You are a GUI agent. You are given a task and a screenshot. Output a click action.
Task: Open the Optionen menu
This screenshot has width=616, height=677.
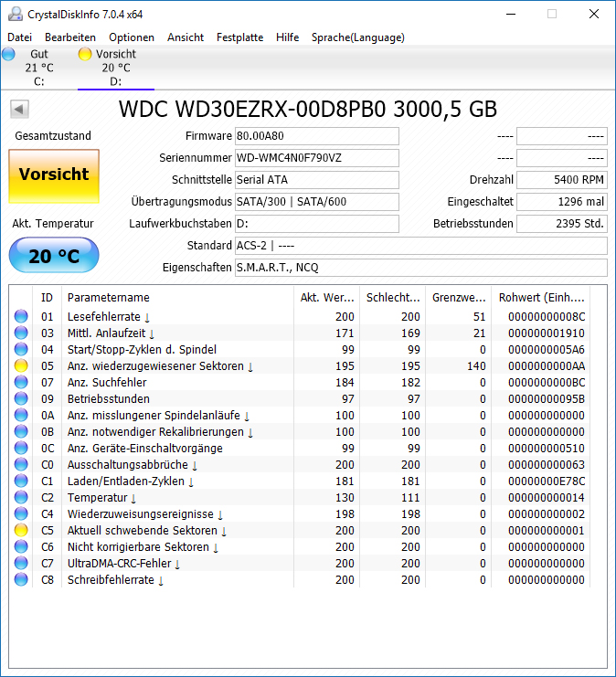(x=132, y=37)
